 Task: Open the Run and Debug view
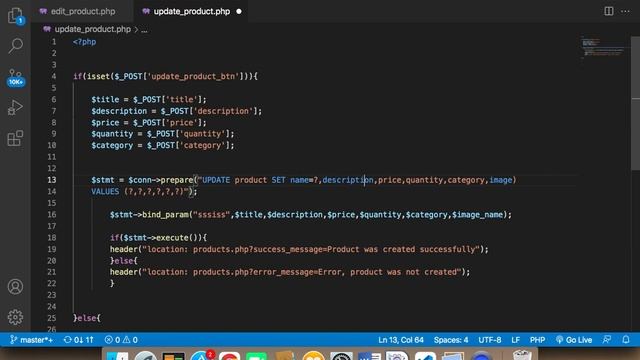(16, 108)
